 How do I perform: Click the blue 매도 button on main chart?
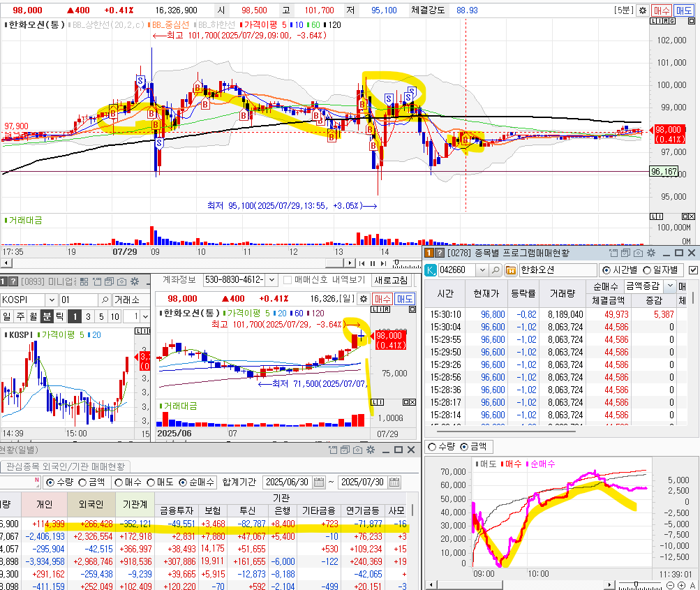click(x=683, y=10)
